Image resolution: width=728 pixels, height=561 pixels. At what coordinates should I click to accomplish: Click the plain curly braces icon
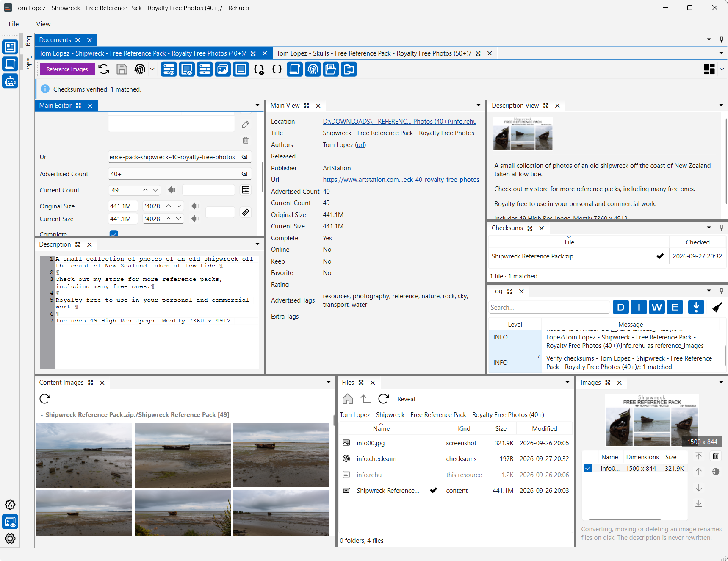(x=277, y=69)
